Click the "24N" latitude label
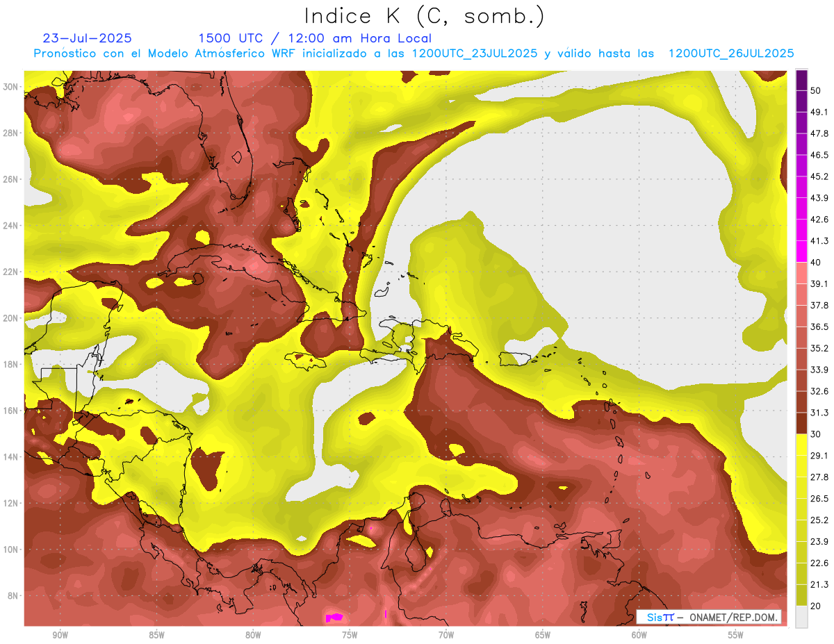Viewport: 834px width, 644px height. point(10,225)
